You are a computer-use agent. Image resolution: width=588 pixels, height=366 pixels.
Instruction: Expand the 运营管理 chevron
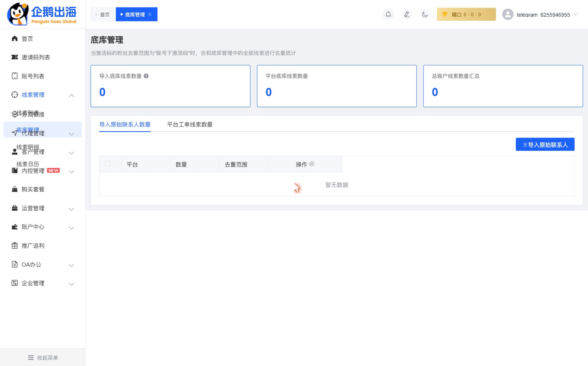[72, 209]
